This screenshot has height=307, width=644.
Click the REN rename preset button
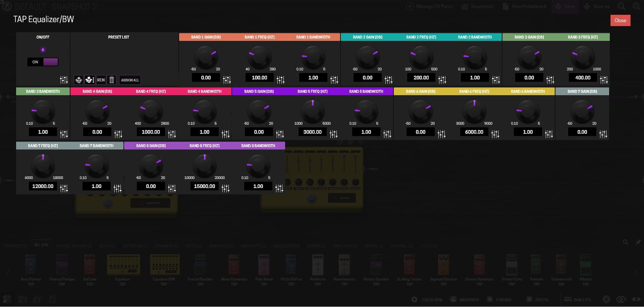pos(101,80)
